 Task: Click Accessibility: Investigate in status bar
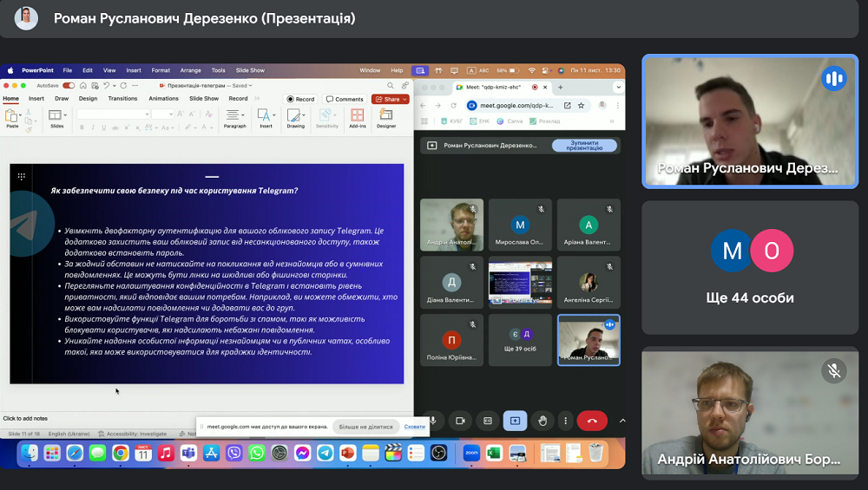tap(132, 434)
